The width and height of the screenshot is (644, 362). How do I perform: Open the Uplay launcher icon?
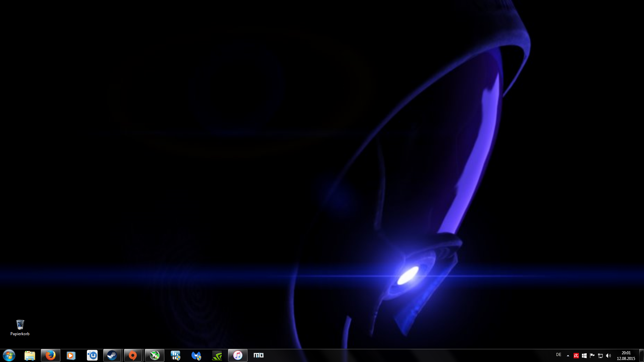click(x=92, y=355)
